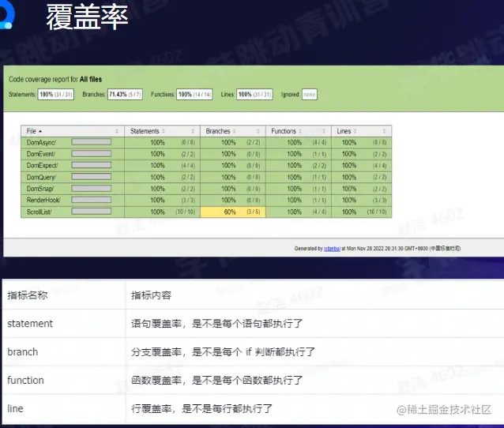This screenshot has height=428, width=504.
Task: Select the Statements summary value 100% (31/31)
Action: (x=56, y=95)
